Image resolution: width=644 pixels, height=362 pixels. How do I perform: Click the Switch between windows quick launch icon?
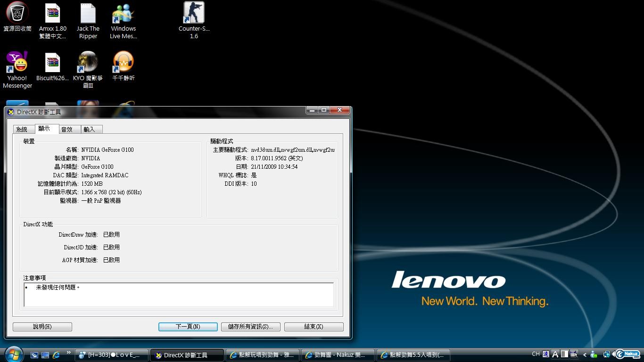[x=34, y=355]
